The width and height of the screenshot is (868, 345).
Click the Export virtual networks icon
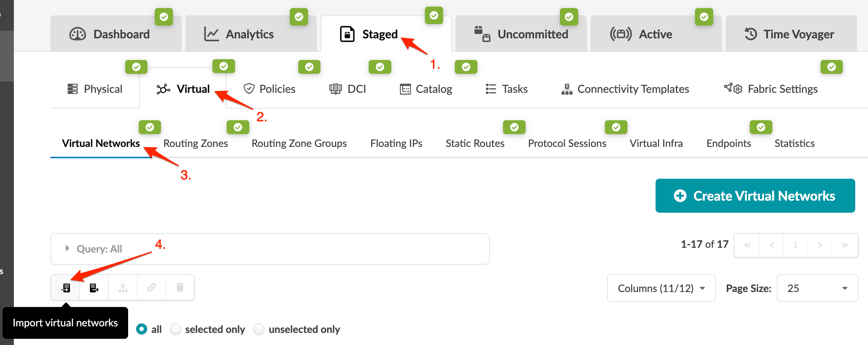(94, 288)
